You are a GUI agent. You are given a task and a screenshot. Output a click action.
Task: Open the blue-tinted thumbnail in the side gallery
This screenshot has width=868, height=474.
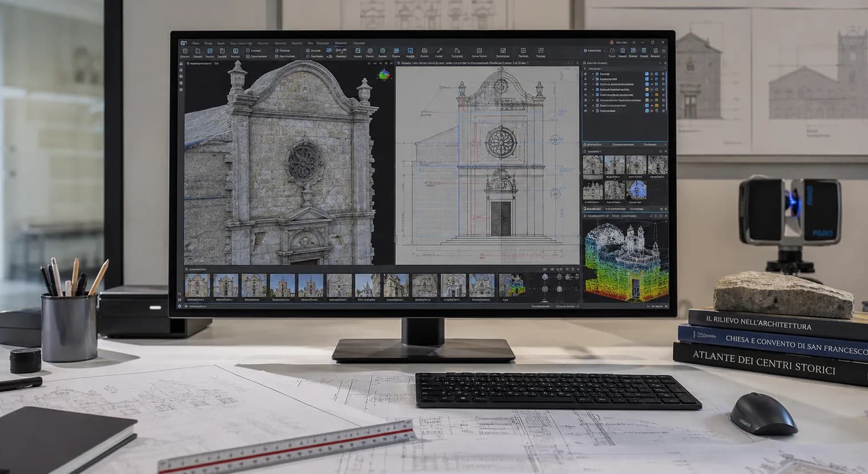click(x=636, y=189)
